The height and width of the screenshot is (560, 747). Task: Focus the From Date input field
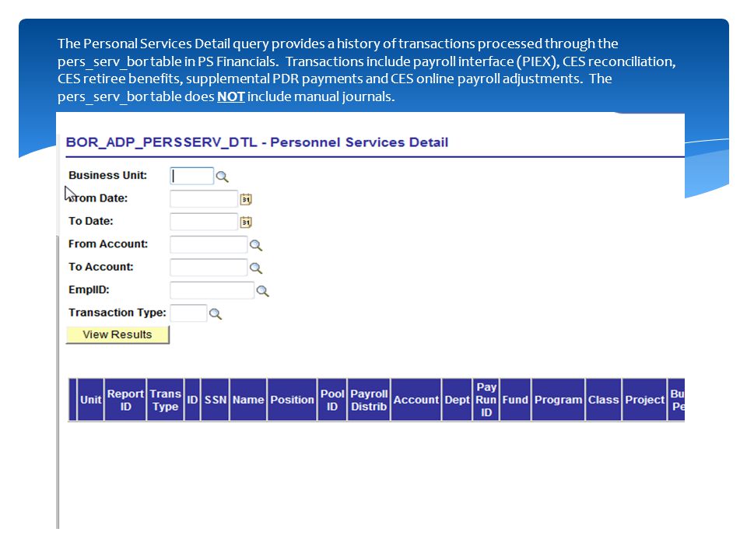(x=204, y=198)
